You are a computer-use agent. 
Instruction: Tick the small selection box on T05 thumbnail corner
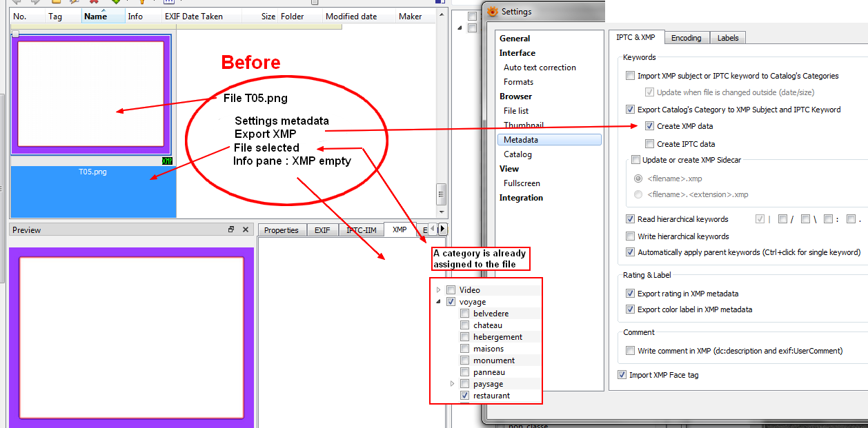tap(15, 34)
